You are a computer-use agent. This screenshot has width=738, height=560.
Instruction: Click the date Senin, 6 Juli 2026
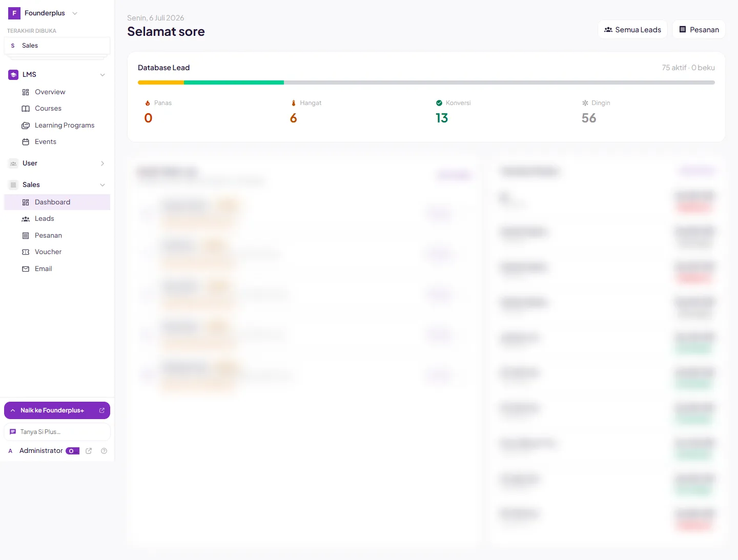click(155, 18)
